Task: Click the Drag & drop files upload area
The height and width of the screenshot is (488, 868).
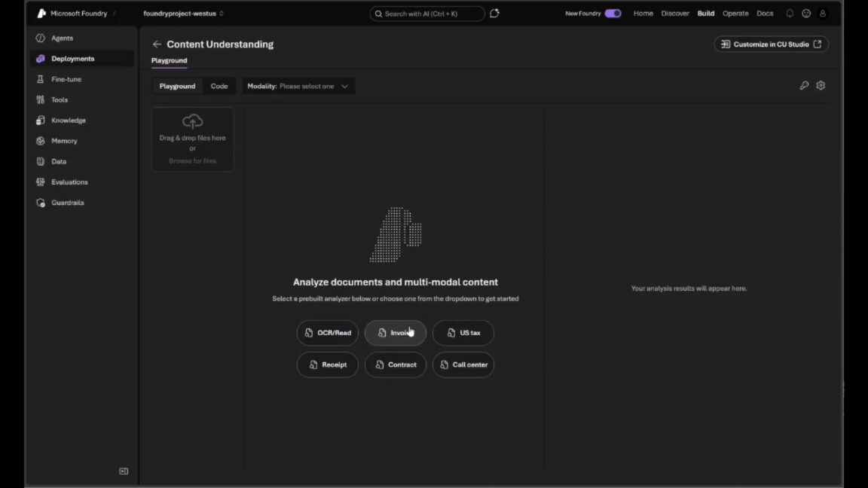Action: click(193, 139)
